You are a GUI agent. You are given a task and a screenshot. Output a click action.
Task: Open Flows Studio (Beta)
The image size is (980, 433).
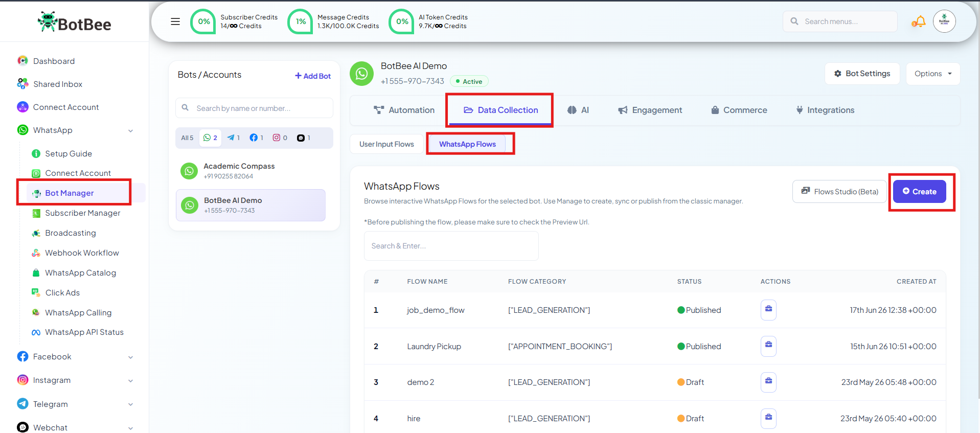(839, 191)
